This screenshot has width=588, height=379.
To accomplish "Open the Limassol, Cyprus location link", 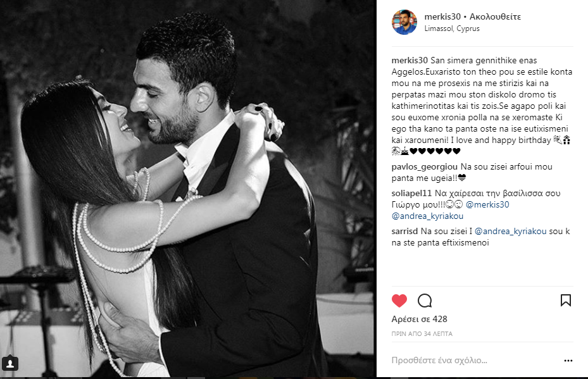I will pos(452,28).
